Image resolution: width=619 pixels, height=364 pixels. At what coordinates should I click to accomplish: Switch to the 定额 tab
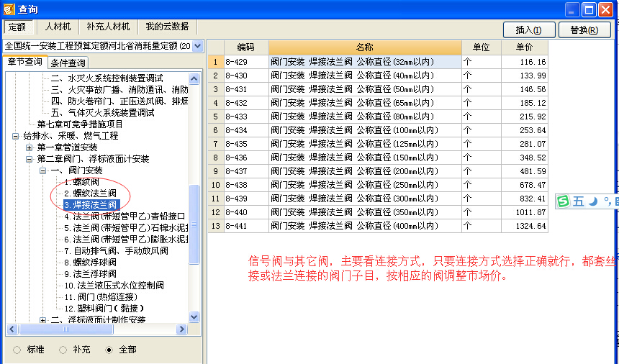[17, 27]
